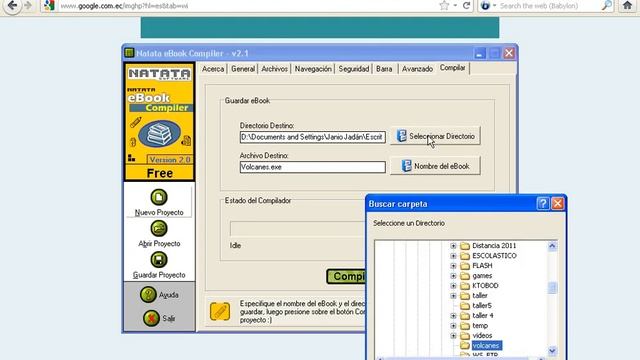Click the games folder icon
Viewport: 640px width, 360px height.
(x=465, y=276)
